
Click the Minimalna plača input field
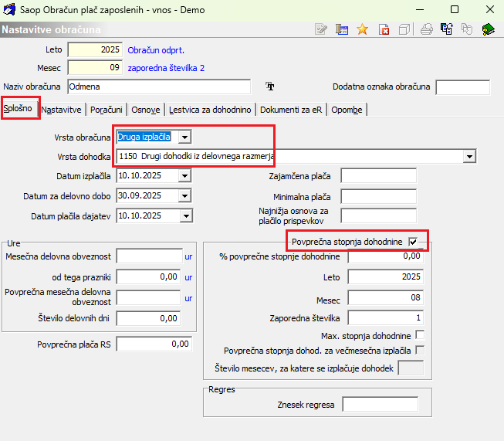379,196
